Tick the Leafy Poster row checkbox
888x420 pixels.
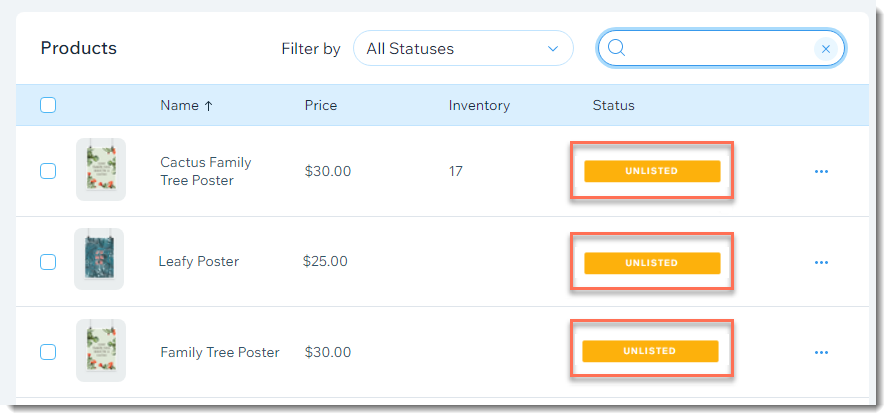pyautogui.click(x=48, y=262)
